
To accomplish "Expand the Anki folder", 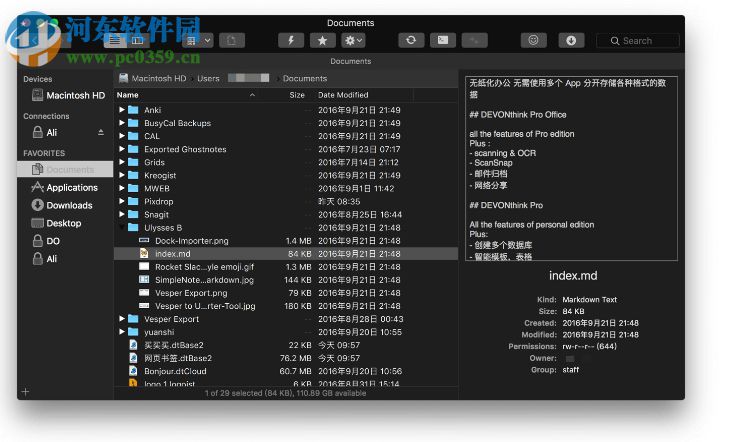I will (x=122, y=110).
